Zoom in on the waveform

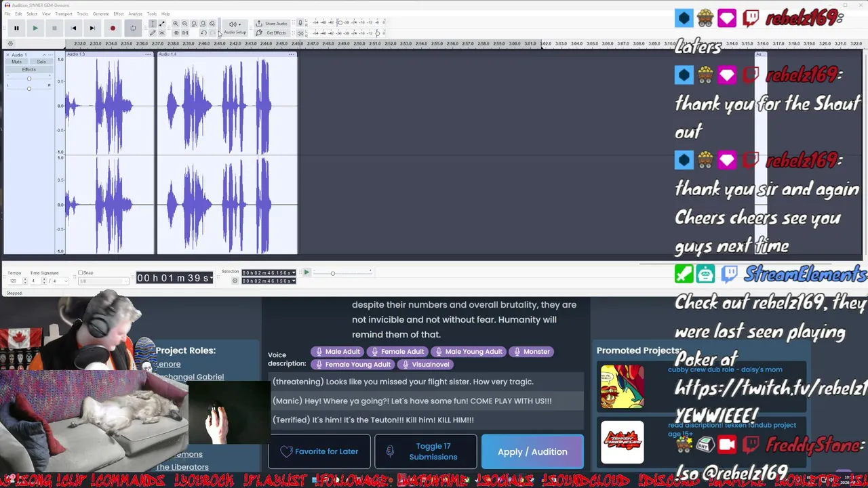coord(176,24)
